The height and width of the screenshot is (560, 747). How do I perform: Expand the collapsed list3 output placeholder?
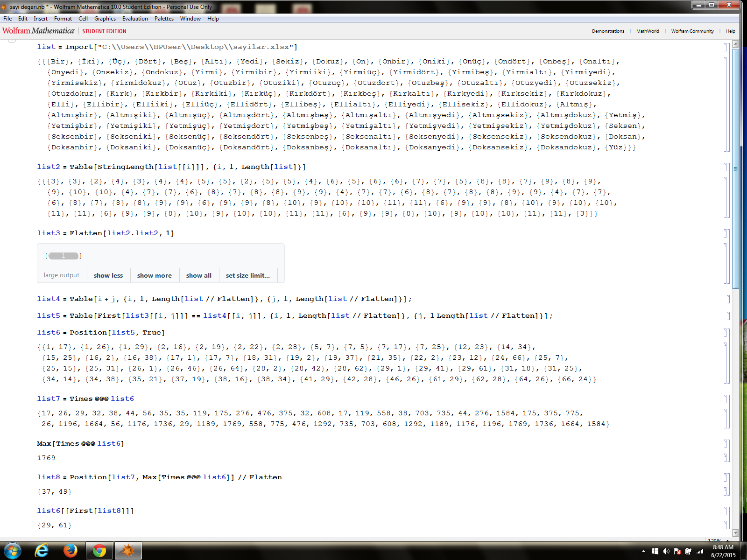63,256
